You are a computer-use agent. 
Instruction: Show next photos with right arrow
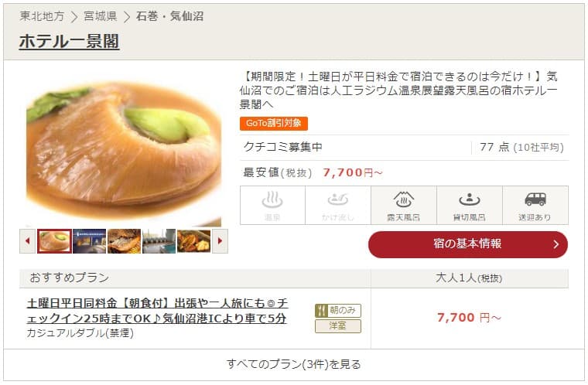coord(220,241)
